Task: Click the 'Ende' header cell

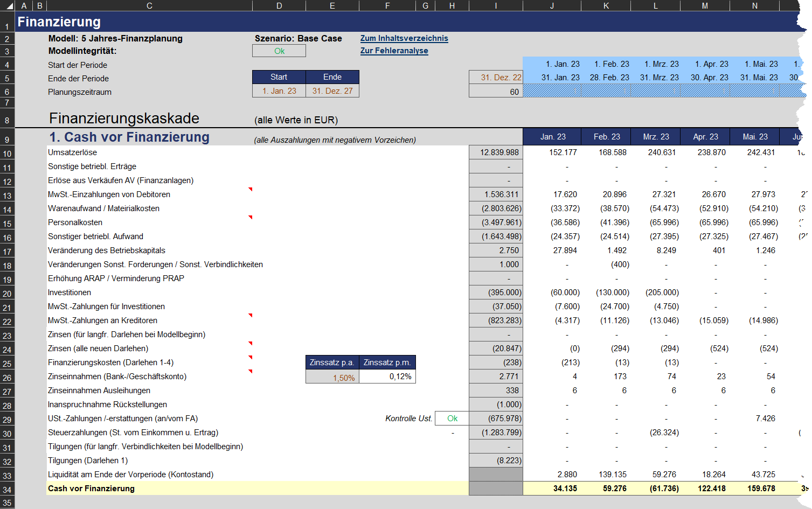Action: [332, 77]
